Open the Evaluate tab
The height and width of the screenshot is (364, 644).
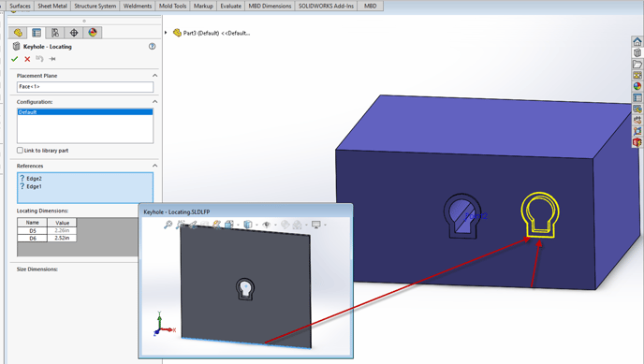click(x=231, y=6)
